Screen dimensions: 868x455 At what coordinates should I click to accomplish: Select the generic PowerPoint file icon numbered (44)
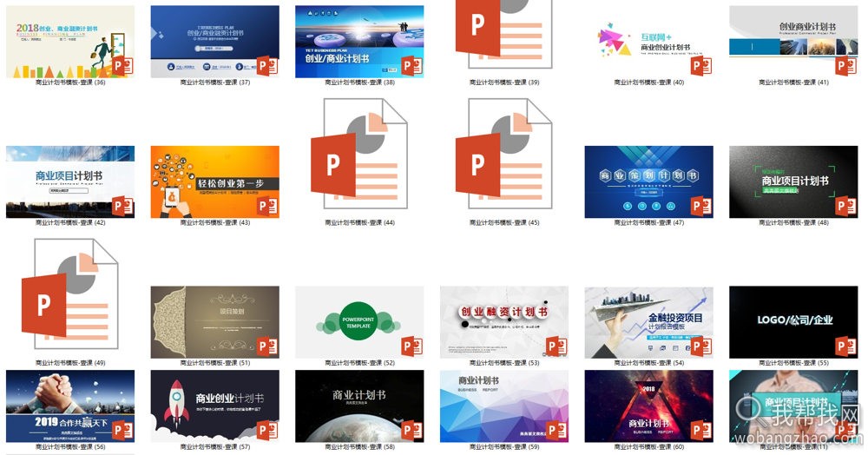point(359,154)
